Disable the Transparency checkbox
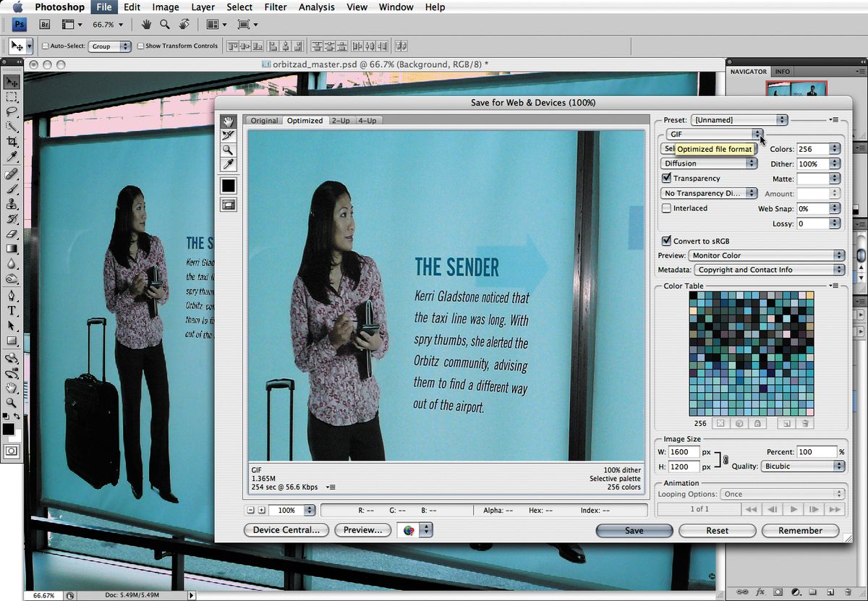 667,179
